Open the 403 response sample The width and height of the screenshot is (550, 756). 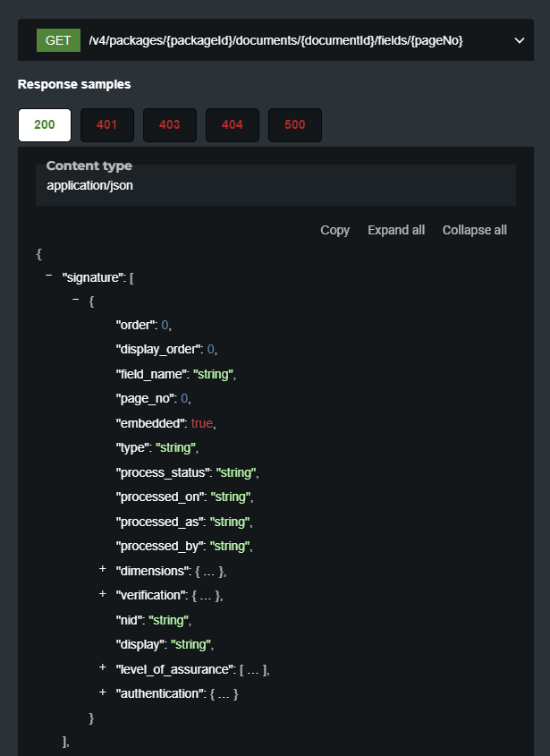click(x=170, y=125)
